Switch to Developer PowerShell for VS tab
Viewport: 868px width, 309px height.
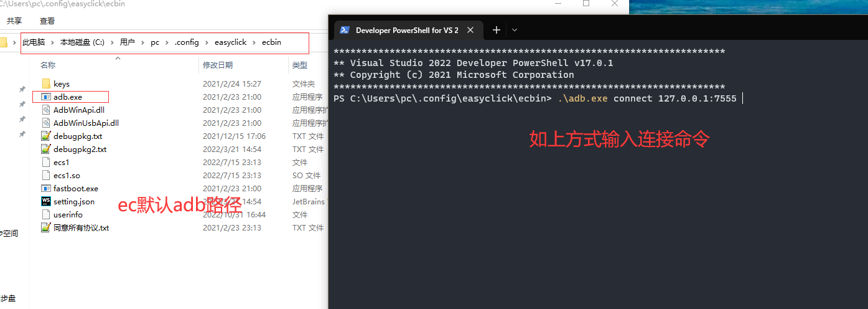click(x=407, y=30)
